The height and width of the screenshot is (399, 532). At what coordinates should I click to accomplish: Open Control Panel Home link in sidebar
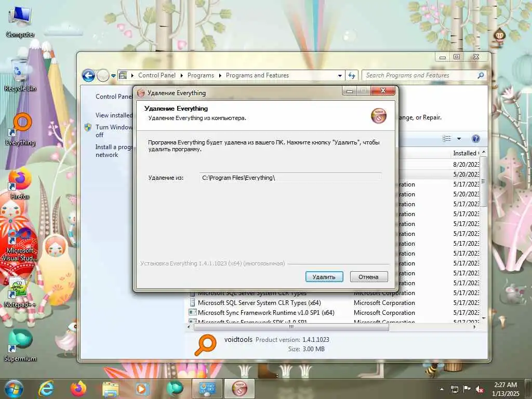[x=114, y=96]
